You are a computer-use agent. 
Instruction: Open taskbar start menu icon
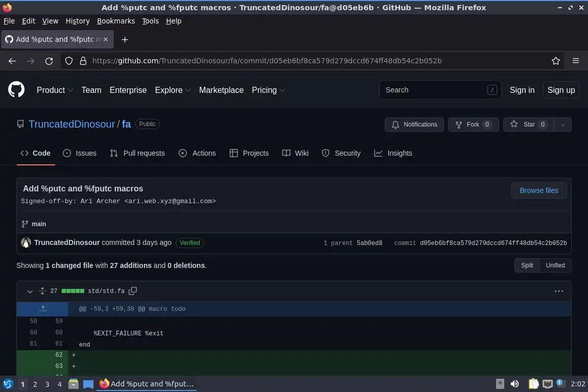(x=8, y=384)
